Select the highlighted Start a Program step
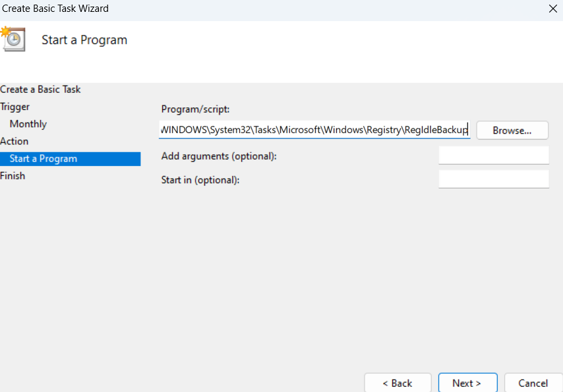The image size is (563, 392). (71, 159)
